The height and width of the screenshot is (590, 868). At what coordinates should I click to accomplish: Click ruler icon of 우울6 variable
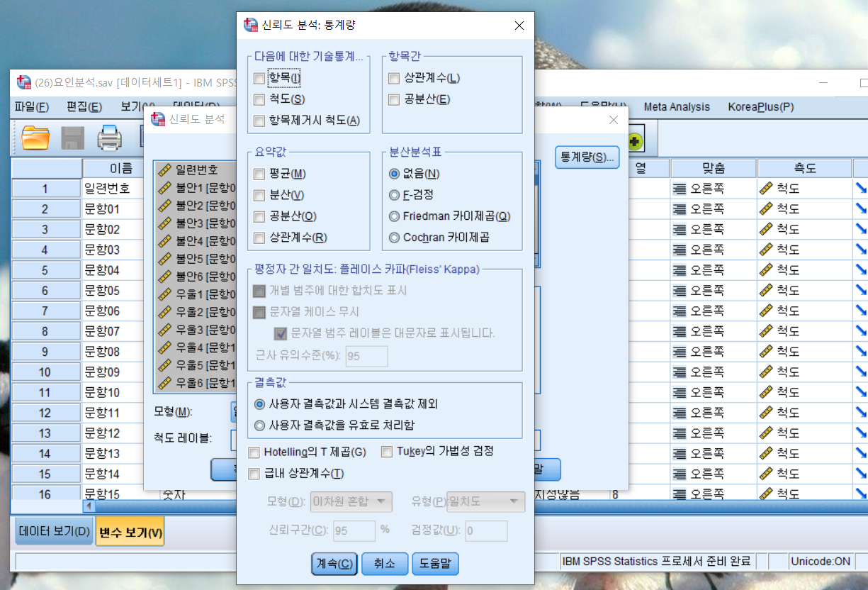[x=165, y=383]
